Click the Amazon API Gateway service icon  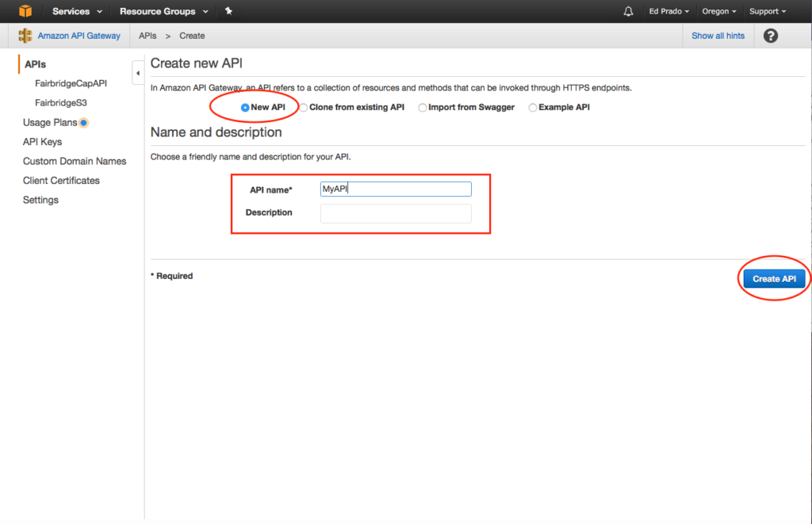25,36
